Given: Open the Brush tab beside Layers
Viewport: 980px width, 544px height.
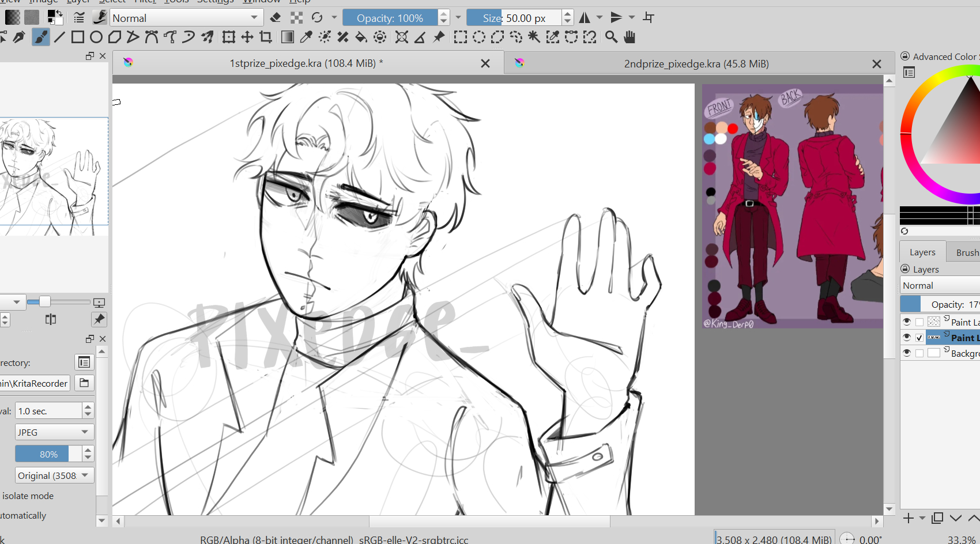Looking at the screenshot, I should [x=966, y=252].
